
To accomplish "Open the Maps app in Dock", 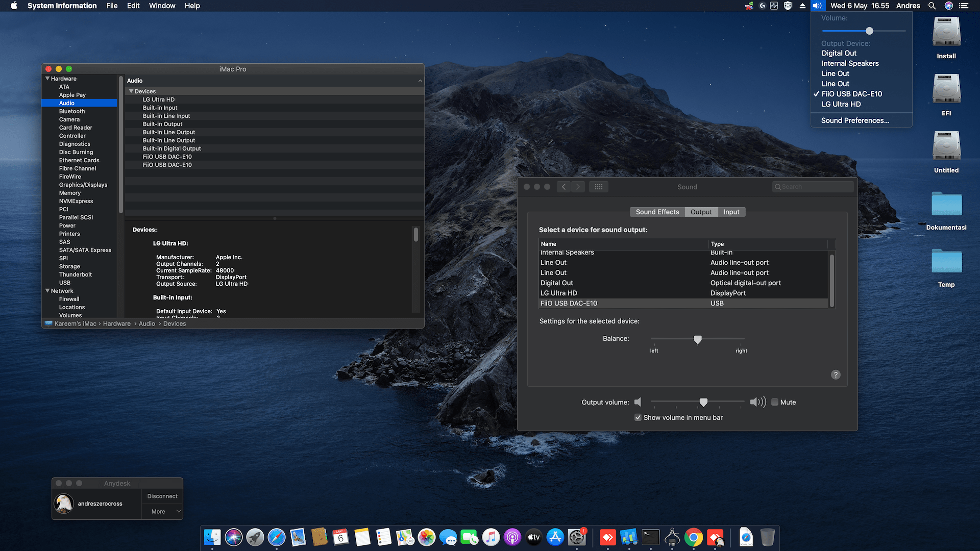I will click(405, 537).
